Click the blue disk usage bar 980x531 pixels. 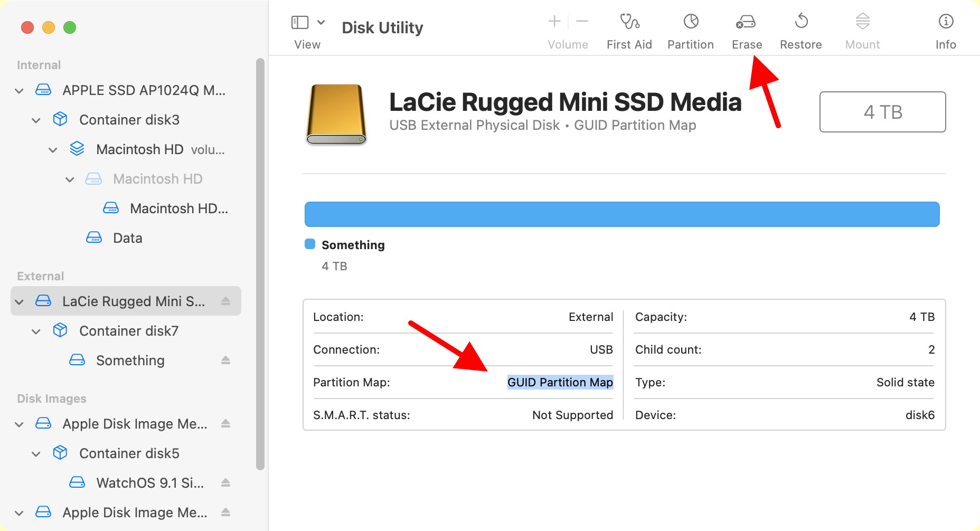coord(621,214)
